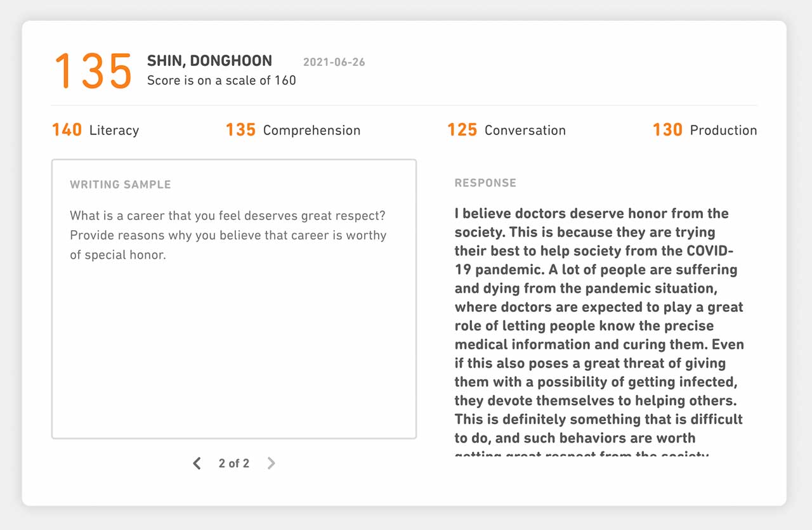Select the name SHIN, DONGHOON

[x=209, y=61]
